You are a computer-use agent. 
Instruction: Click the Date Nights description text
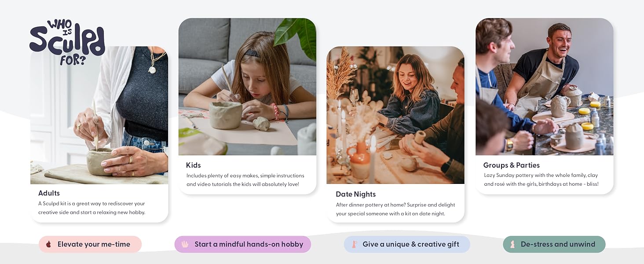pos(395,209)
